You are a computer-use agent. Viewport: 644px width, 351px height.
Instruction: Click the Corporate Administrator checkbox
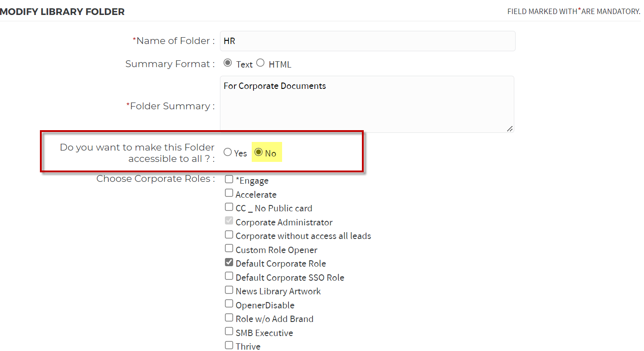click(x=229, y=221)
